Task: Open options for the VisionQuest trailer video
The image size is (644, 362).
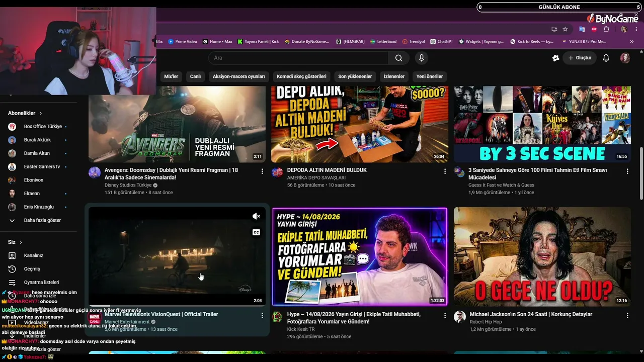Action: pyautogui.click(x=262, y=316)
